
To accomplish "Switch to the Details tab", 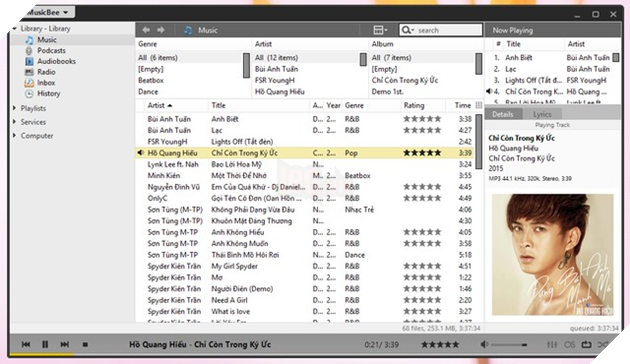I will click(x=503, y=114).
